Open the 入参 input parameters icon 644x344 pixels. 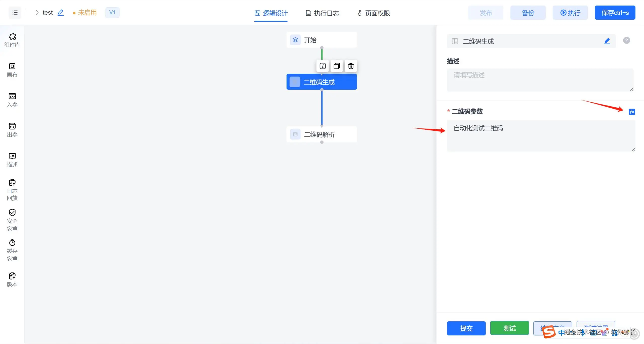pos(12,100)
